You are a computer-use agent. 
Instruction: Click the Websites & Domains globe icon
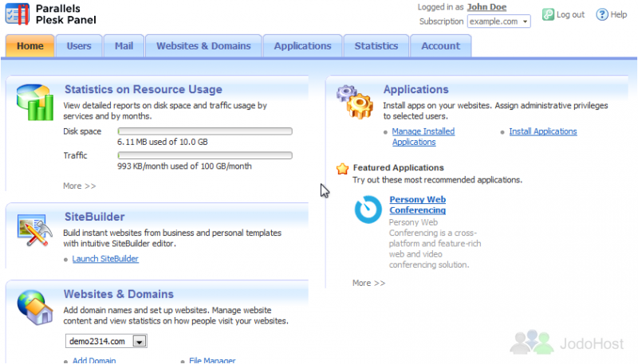35,307
